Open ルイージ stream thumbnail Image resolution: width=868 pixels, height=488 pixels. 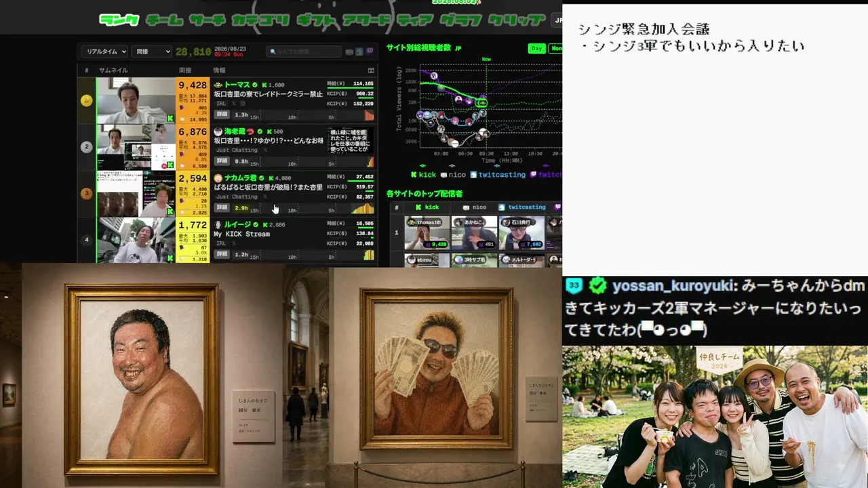(136, 240)
